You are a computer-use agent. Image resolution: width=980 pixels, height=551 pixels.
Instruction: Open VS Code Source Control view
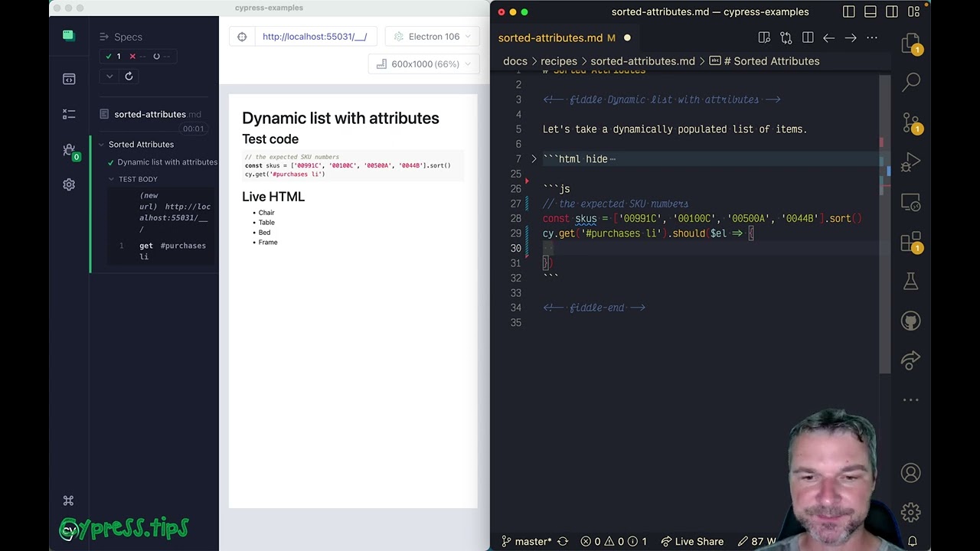[x=911, y=122]
